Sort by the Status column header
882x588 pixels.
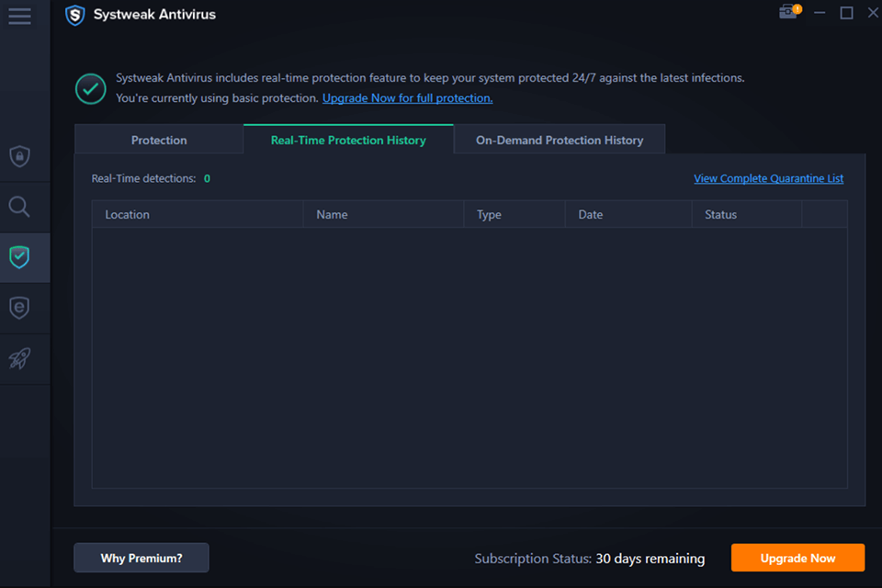(x=746, y=214)
